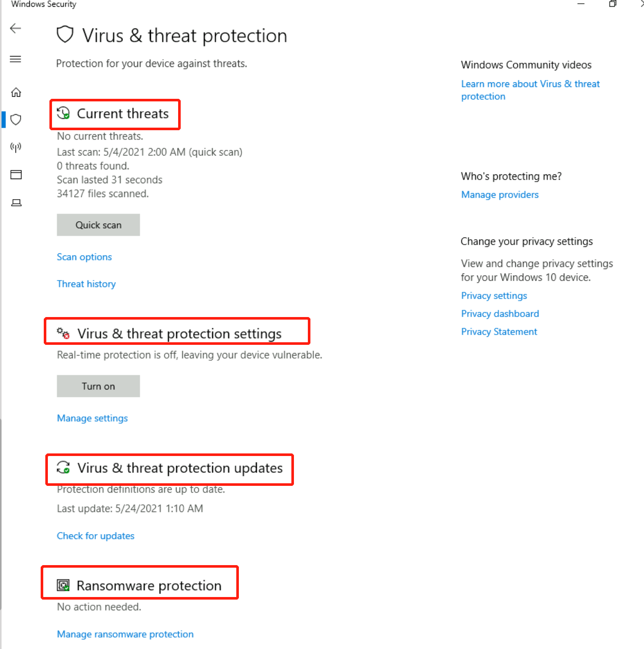Click the back arrow icon
Screen dimensions: 644x649
[x=16, y=28]
